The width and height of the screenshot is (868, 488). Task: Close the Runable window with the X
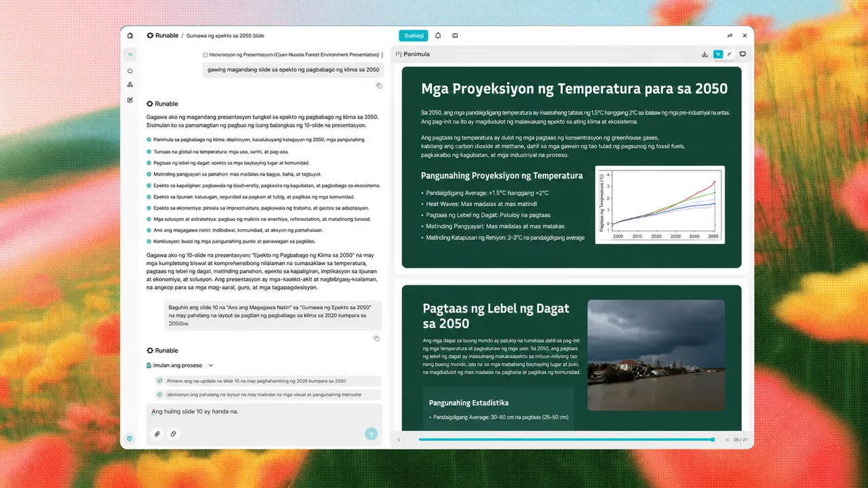tap(745, 35)
